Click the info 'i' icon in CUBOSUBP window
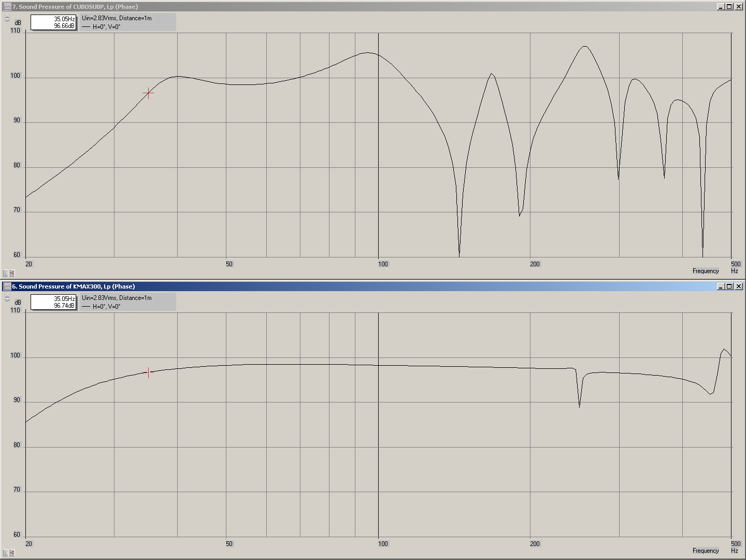 pos(5,273)
